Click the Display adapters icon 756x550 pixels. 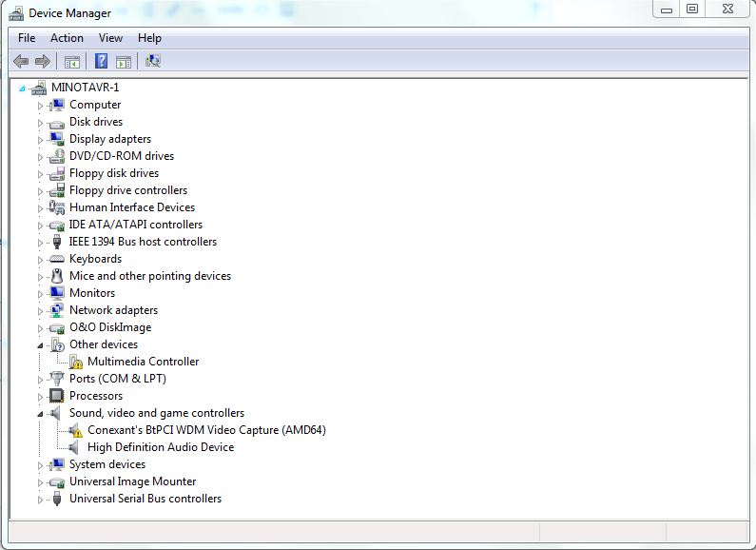click(56, 139)
